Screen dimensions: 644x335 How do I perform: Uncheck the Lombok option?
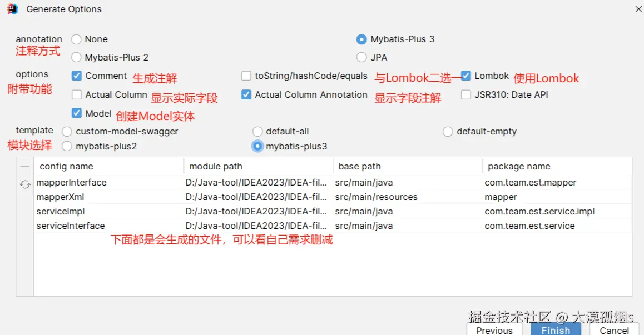click(465, 76)
